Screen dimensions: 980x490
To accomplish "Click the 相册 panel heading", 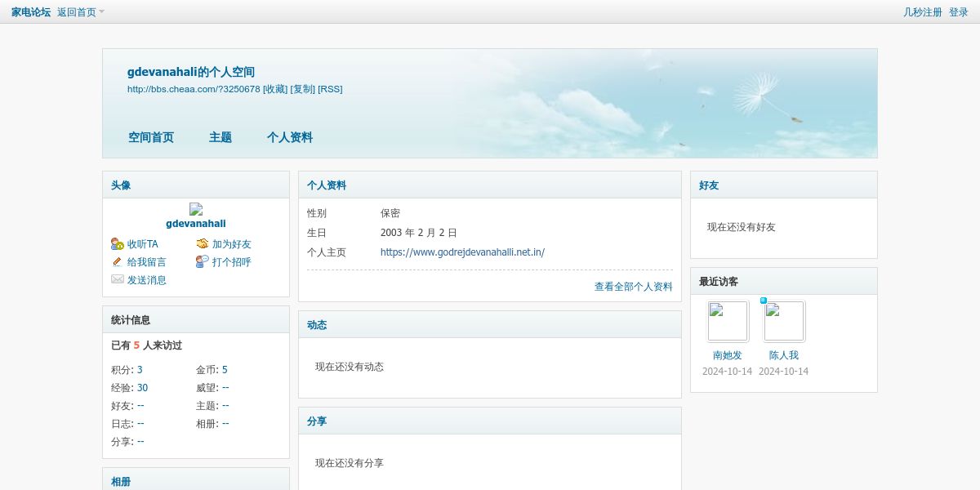I will point(121,482).
